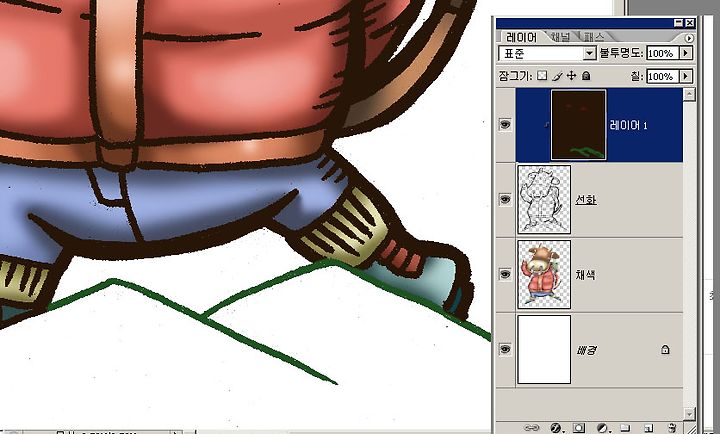Image resolution: width=720 pixels, height=434 pixels.
Task: Hide the 채색 layer with the eye icon
Action: (506, 274)
